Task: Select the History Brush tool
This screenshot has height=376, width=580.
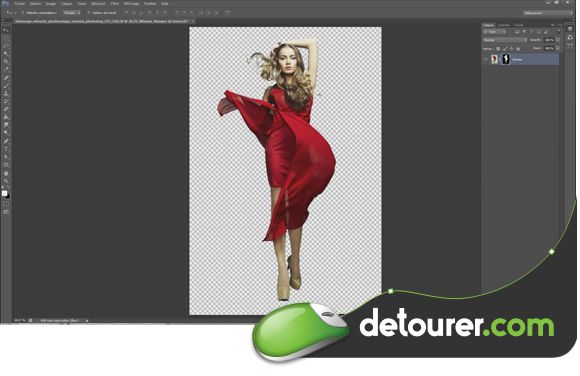Action: tap(6, 101)
